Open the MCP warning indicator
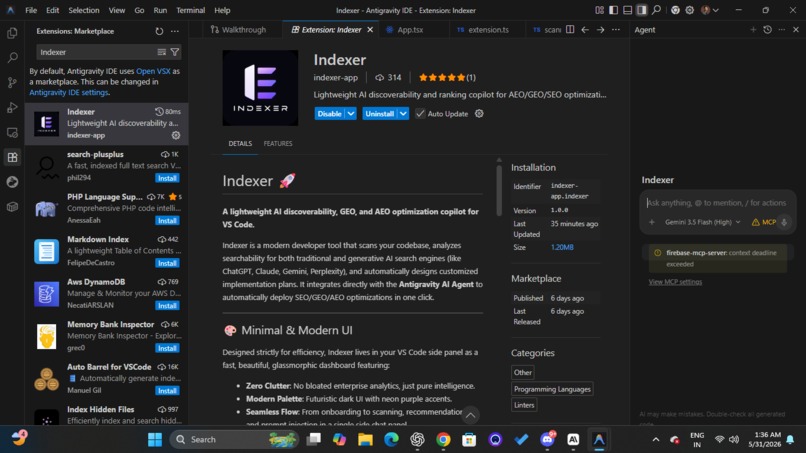Image resolution: width=806 pixels, height=453 pixels. [764, 222]
